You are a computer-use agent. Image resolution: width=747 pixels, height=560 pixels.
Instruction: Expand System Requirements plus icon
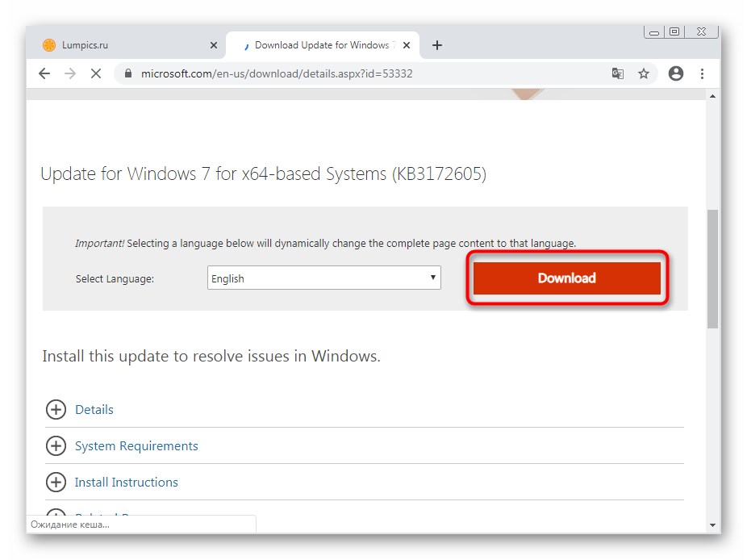pyautogui.click(x=56, y=446)
